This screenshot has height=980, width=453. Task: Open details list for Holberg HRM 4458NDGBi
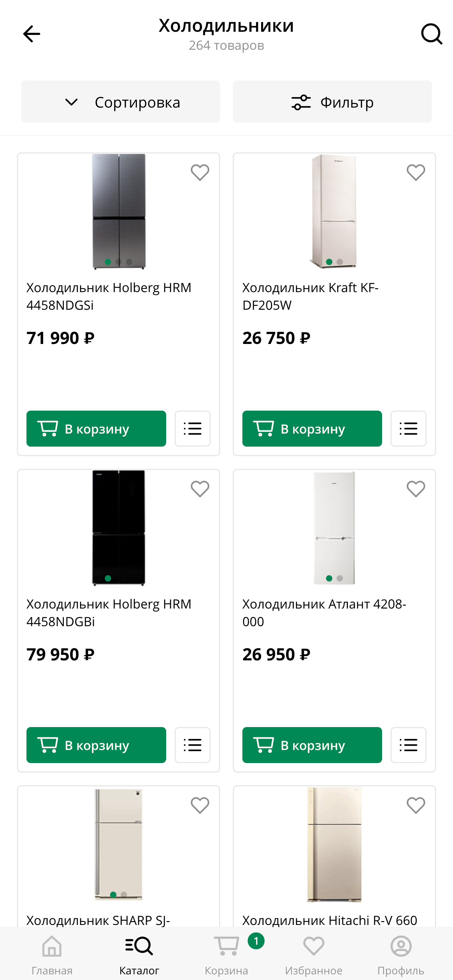click(193, 745)
